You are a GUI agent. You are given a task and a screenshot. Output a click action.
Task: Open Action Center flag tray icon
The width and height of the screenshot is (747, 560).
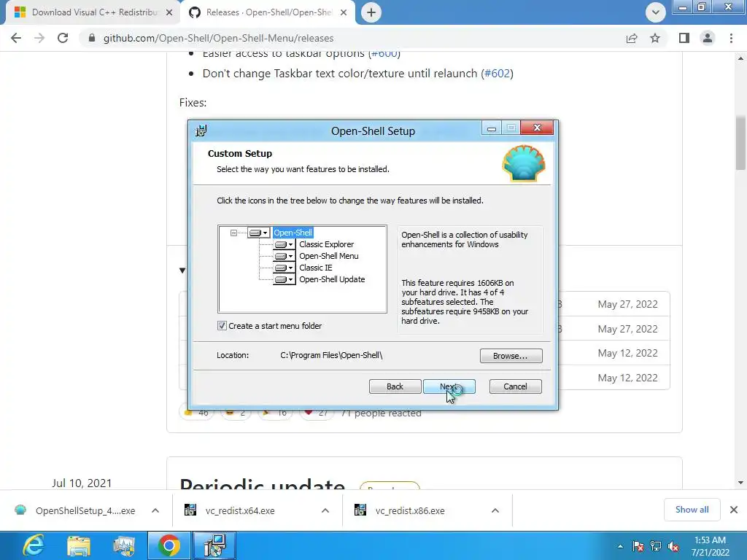[x=638, y=546]
